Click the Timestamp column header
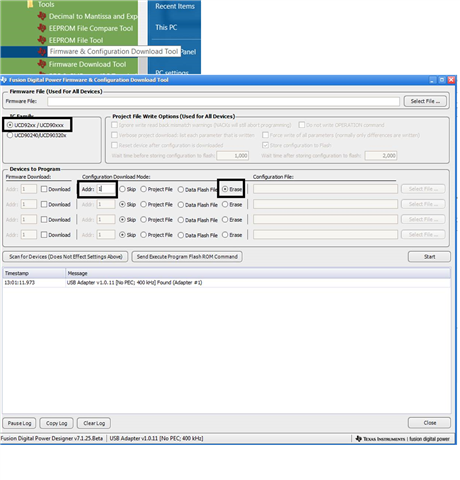This screenshot has height=480, width=460. [x=34, y=273]
